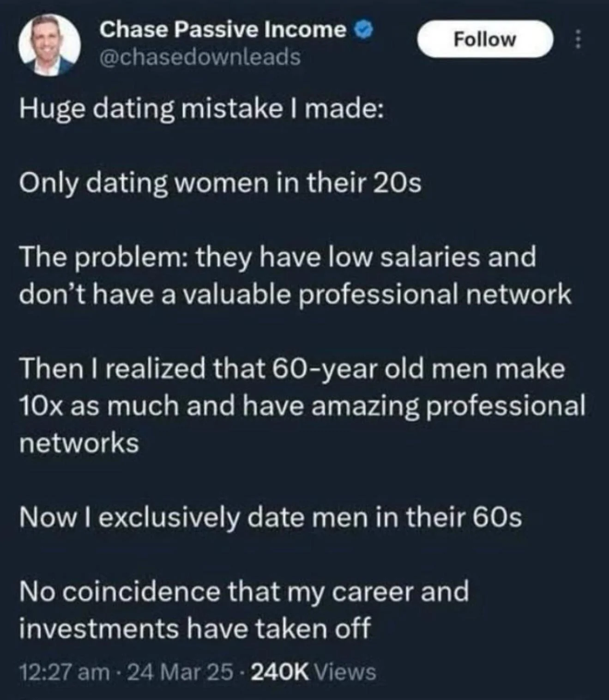Open the three-dot more options menu
The image size is (609, 700).
pos(576,40)
